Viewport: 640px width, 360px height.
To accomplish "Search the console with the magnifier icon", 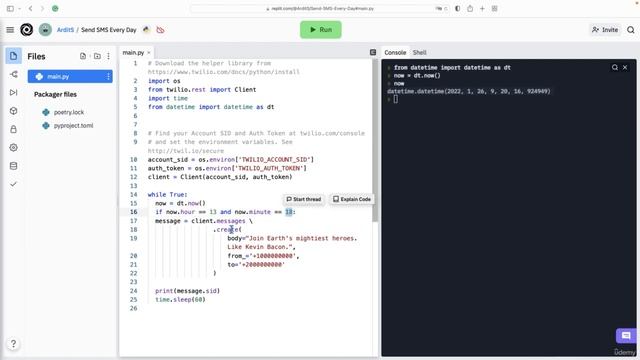I will [615, 67].
